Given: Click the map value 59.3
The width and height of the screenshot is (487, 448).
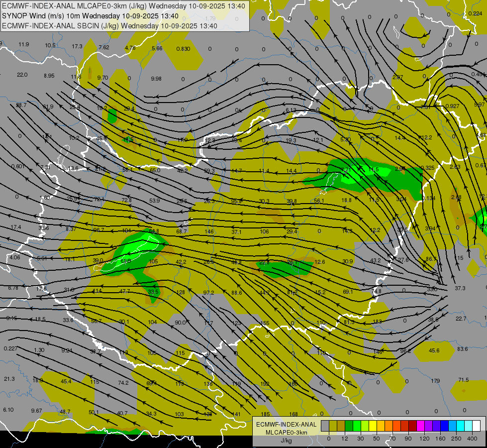Looking at the screenshot, I should tap(209, 171).
